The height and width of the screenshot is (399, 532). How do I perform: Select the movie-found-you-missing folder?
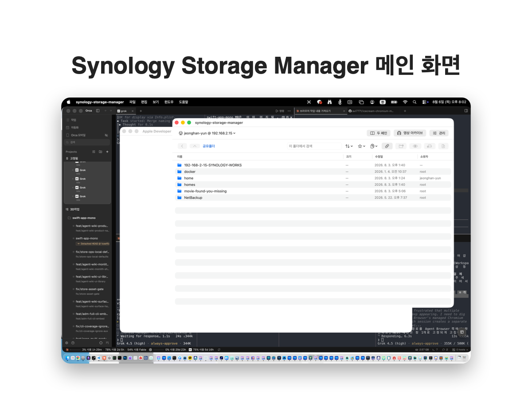(x=313, y=191)
